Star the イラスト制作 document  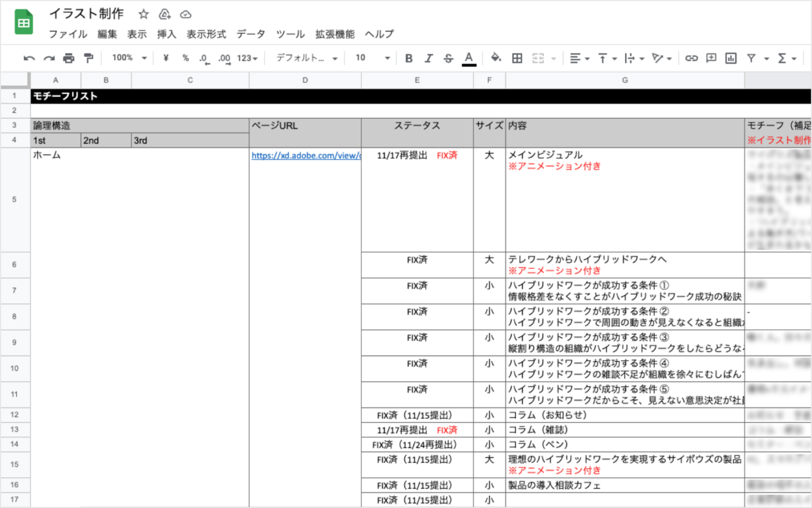tap(144, 14)
